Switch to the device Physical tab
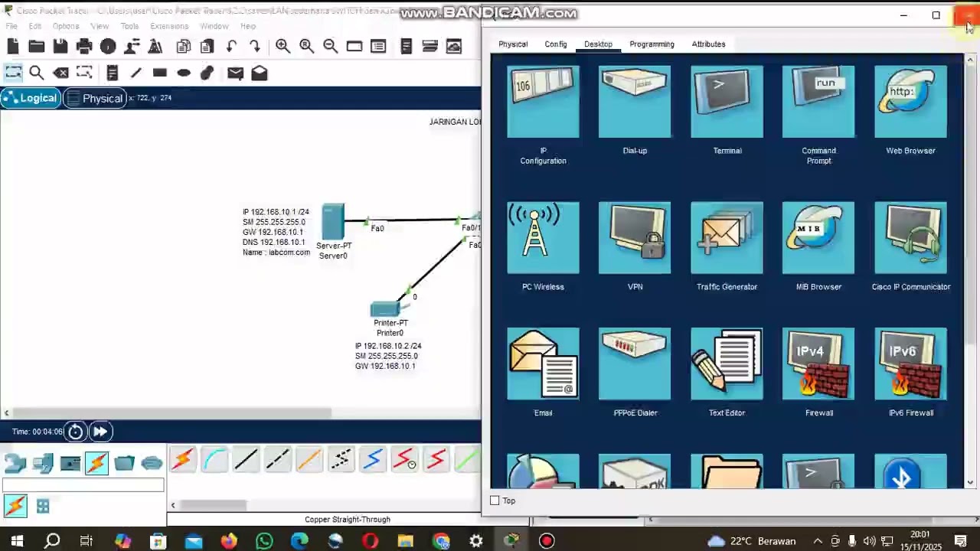 point(513,44)
